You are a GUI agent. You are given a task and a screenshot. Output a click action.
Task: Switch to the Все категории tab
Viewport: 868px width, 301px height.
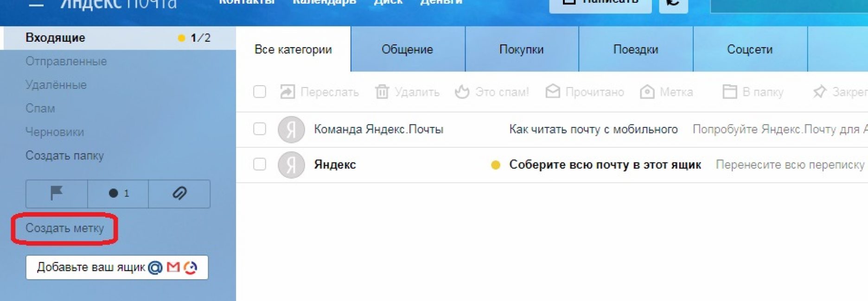coord(293,49)
